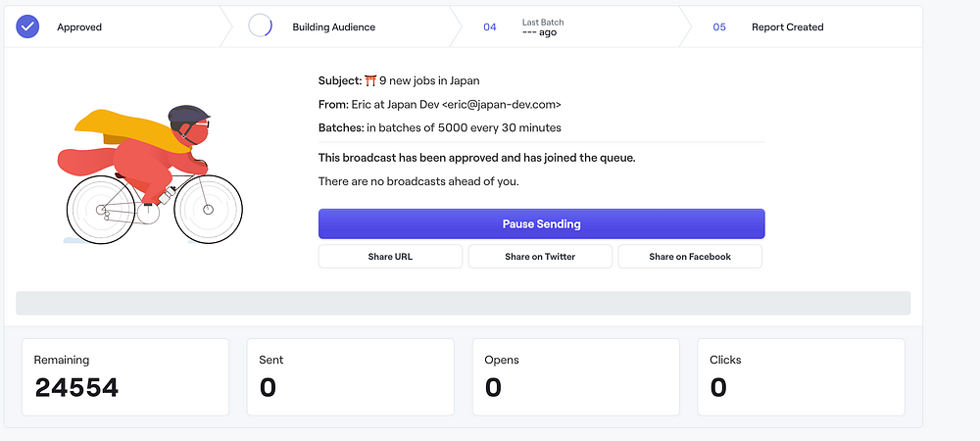Click the cyclist illustration
The image size is (980, 441).
(151, 173)
